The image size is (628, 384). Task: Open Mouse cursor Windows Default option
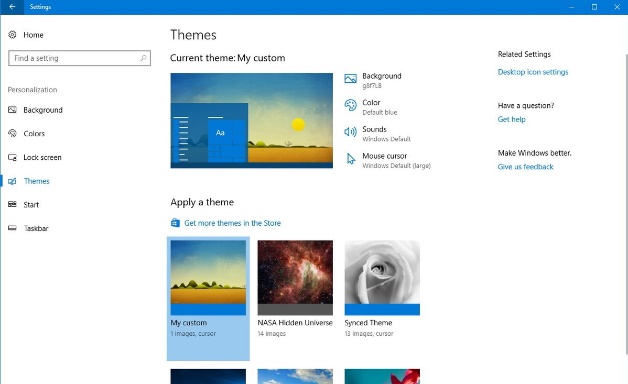coord(388,160)
